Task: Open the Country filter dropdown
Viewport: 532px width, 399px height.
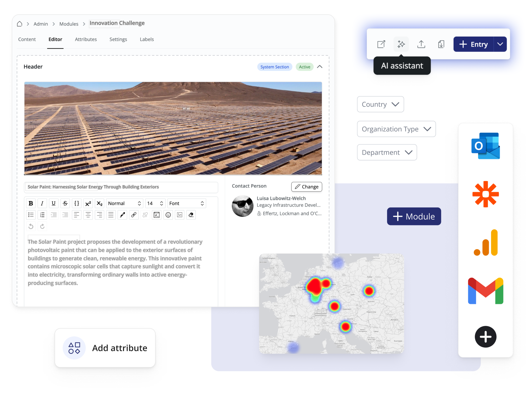Action: pos(380,104)
